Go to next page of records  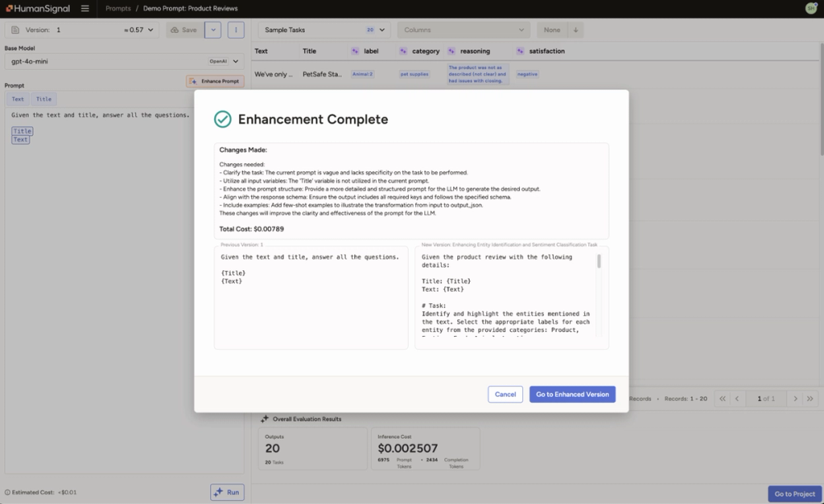coord(795,399)
